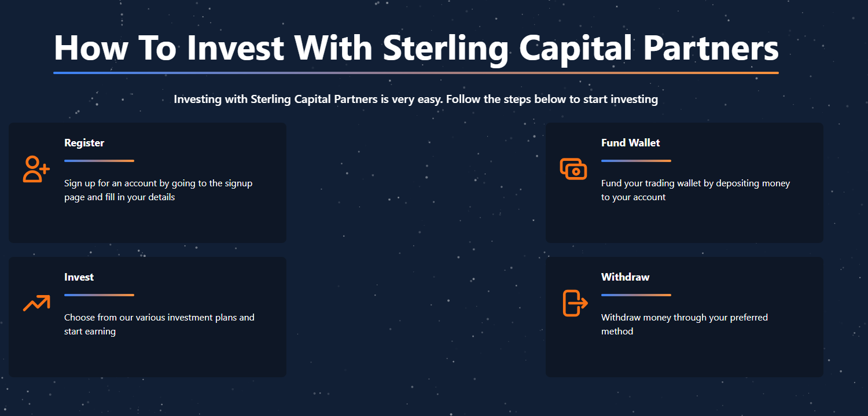Viewport: 868px width, 416px height.
Task: Click empty space between Register and Fund Wallet cards
Action: [x=415, y=183]
